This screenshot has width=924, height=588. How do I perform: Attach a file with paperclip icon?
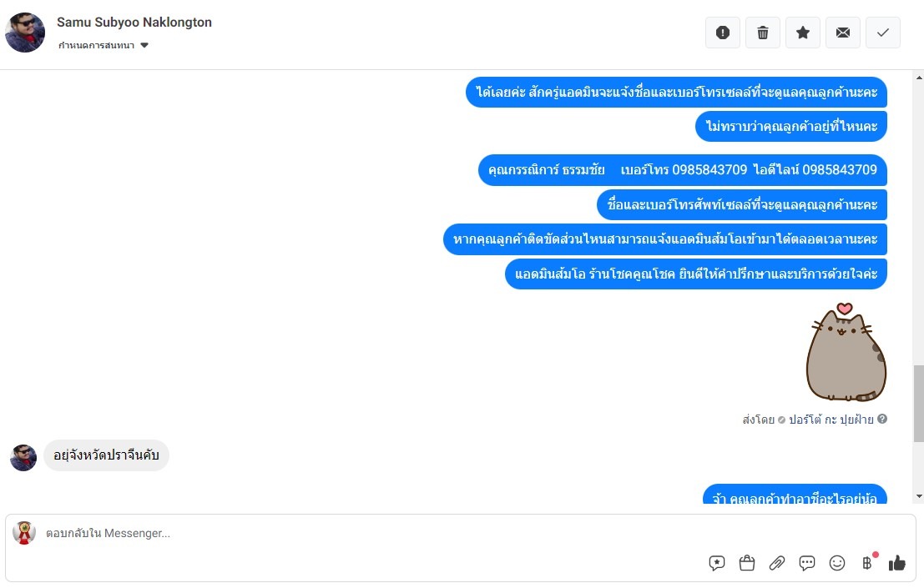(x=777, y=563)
